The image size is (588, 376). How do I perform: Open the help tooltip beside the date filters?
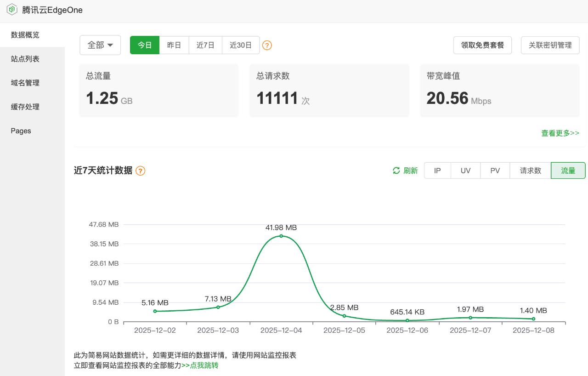tap(267, 45)
